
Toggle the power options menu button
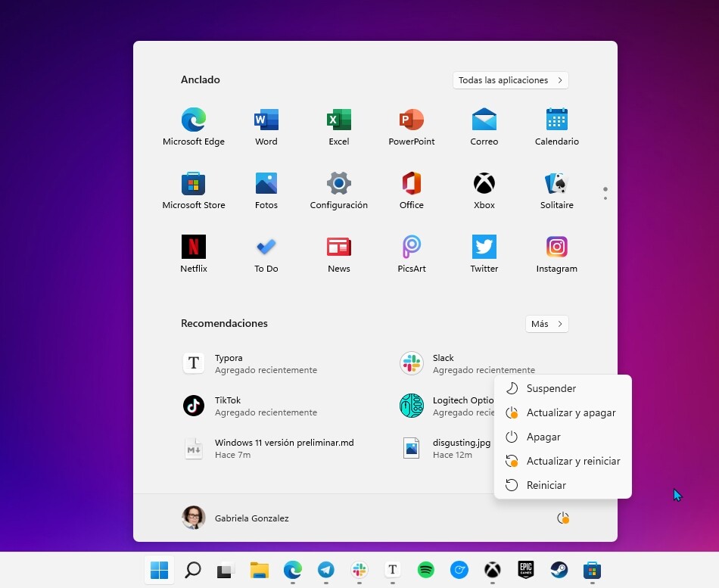562,518
